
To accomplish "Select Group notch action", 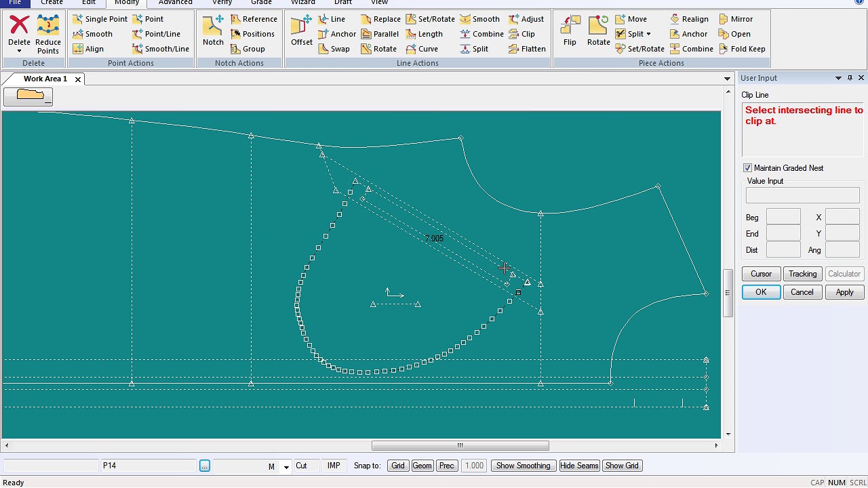I will (x=248, y=49).
